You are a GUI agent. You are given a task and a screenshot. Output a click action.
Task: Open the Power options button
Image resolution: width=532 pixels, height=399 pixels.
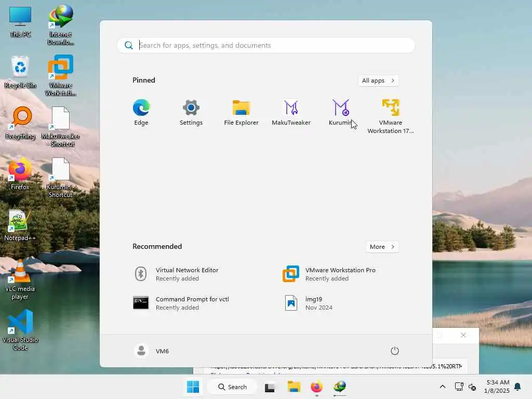coord(395,351)
